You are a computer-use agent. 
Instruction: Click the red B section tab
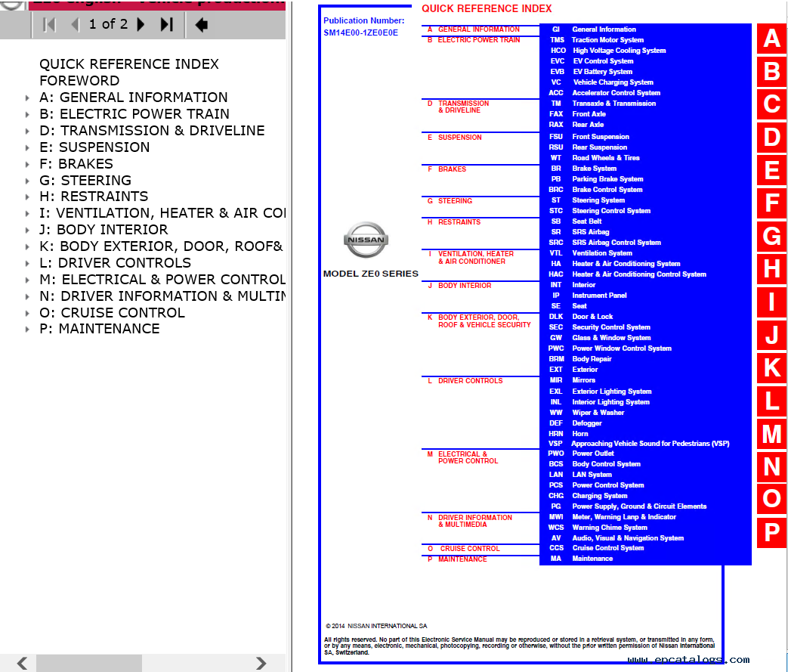click(772, 71)
